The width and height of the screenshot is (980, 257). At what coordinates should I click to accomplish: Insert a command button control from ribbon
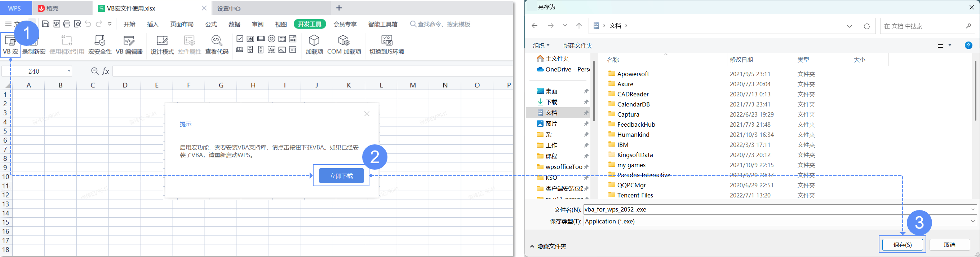(261, 39)
